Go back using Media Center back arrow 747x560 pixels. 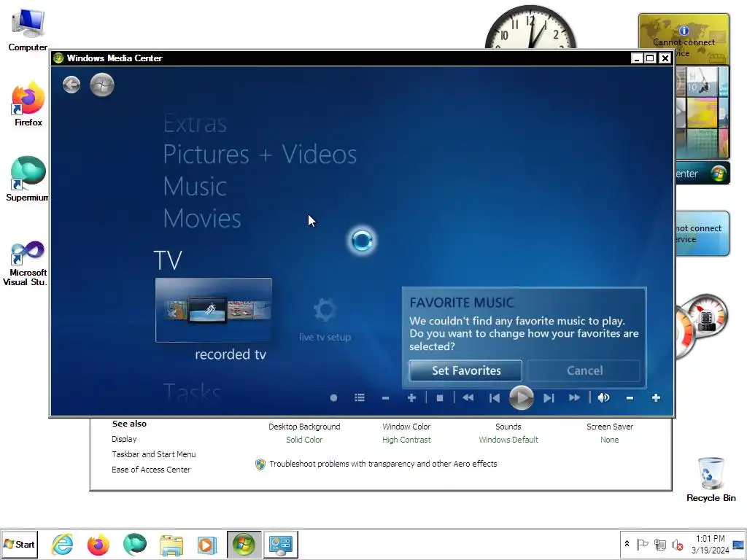tap(71, 85)
